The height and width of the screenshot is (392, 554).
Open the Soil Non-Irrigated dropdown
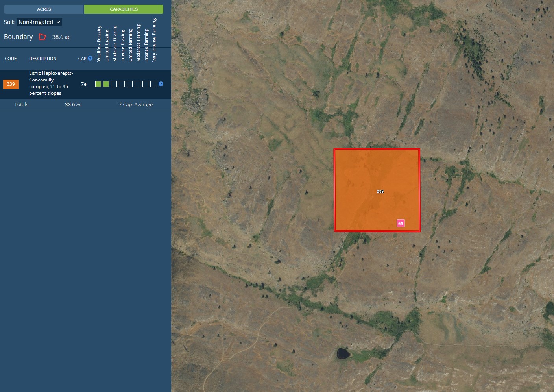pyautogui.click(x=39, y=22)
